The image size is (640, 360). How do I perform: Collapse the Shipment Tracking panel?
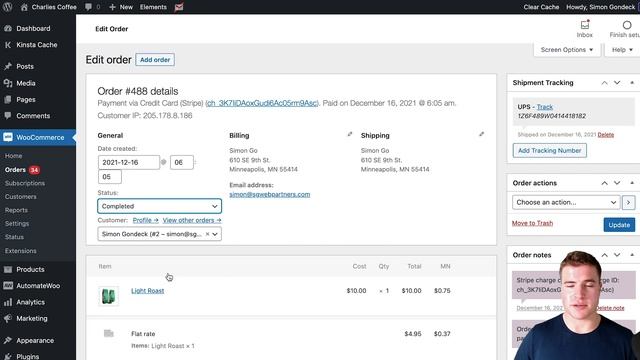point(632,83)
